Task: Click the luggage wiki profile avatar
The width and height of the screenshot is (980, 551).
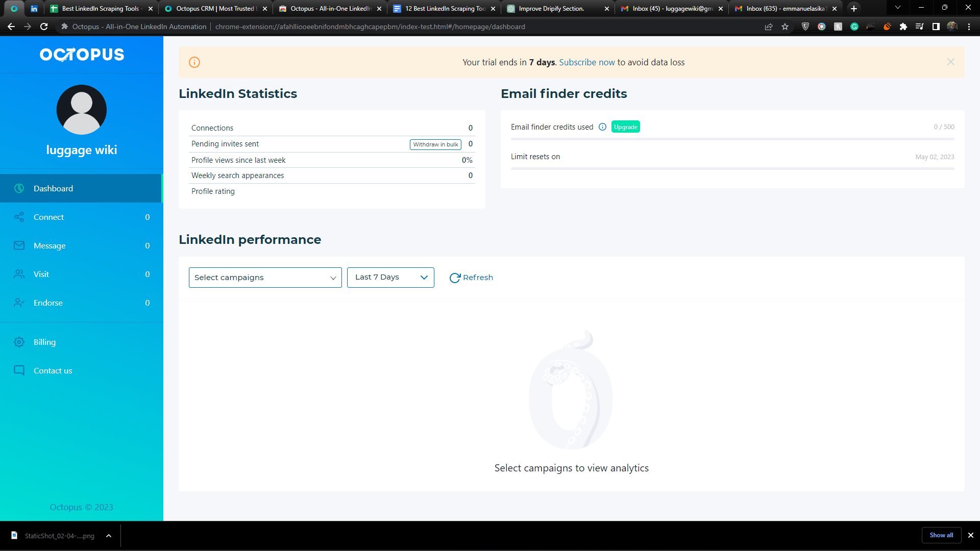Action: click(x=82, y=110)
